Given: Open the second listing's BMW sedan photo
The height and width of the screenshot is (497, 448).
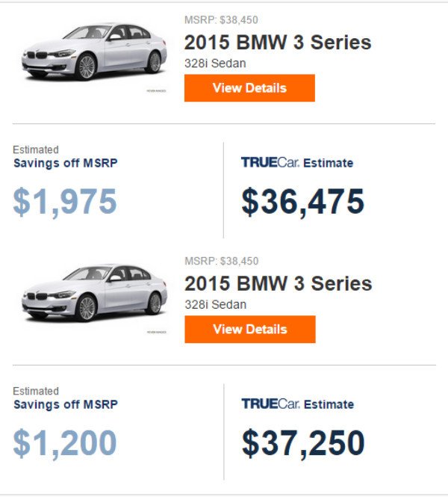Looking at the screenshot, I should (x=93, y=294).
